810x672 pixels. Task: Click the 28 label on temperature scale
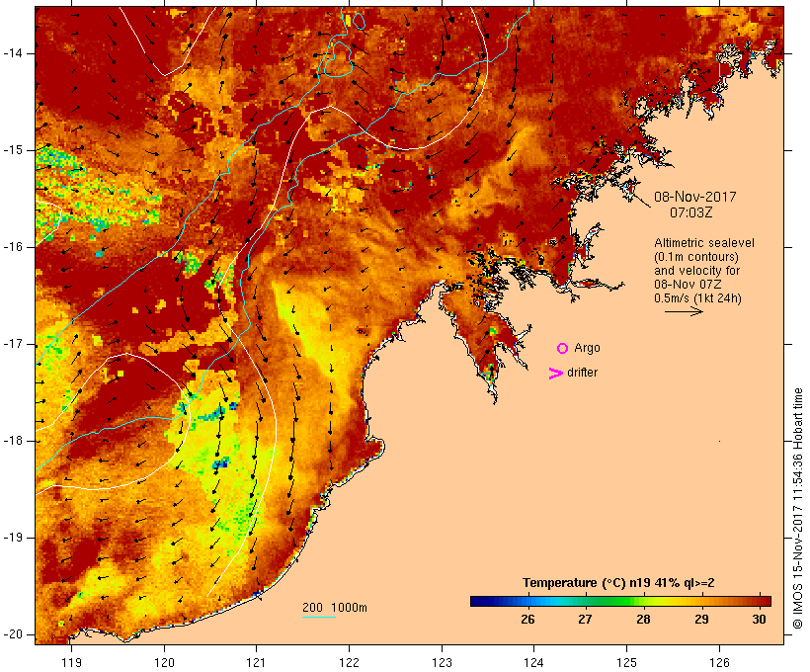click(643, 619)
